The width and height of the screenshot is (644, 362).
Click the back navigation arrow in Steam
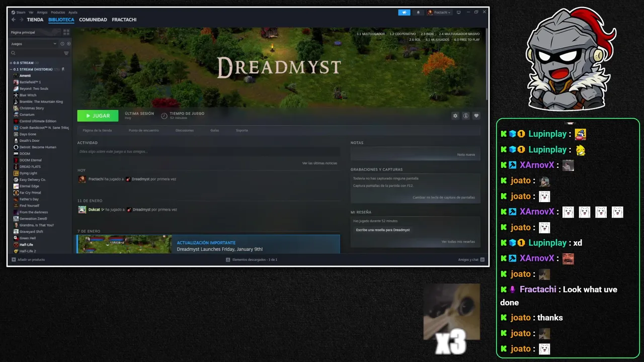[14, 20]
